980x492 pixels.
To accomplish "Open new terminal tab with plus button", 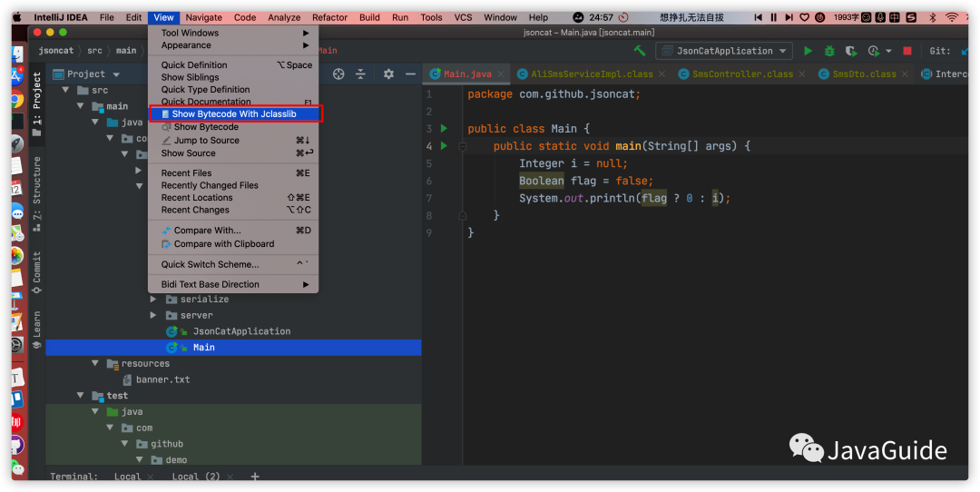I will 254,477.
